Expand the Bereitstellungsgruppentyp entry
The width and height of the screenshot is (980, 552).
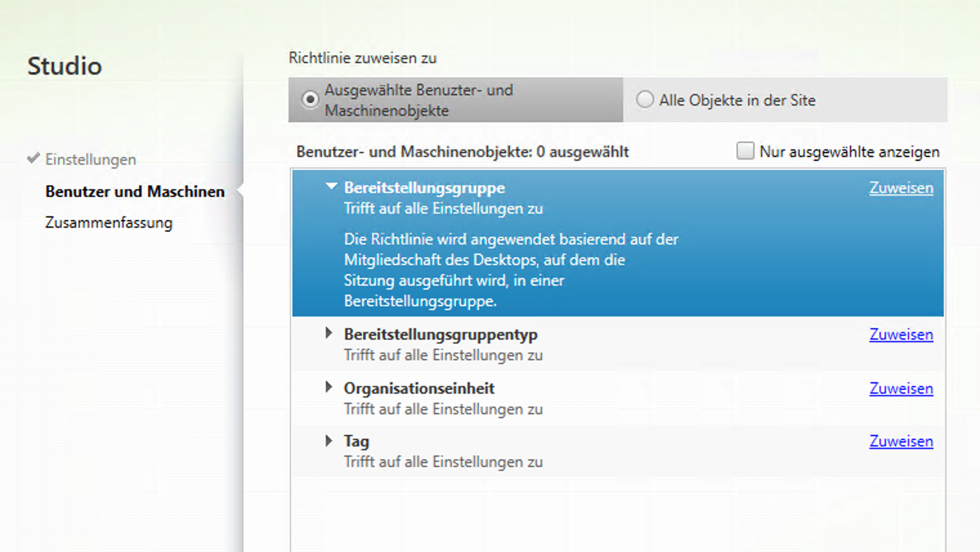point(329,333)
